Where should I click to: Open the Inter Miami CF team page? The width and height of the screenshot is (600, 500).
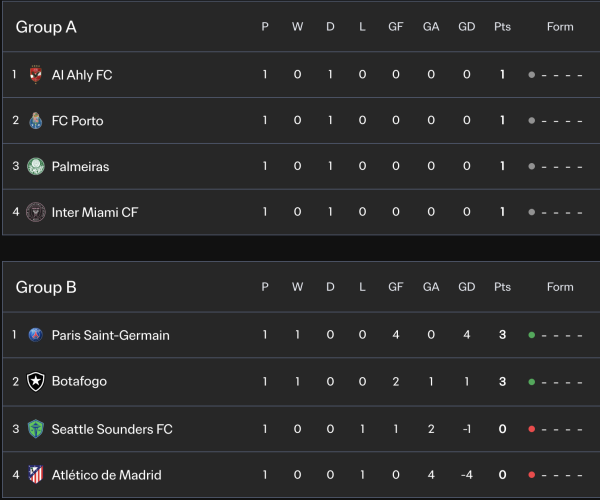95,212
